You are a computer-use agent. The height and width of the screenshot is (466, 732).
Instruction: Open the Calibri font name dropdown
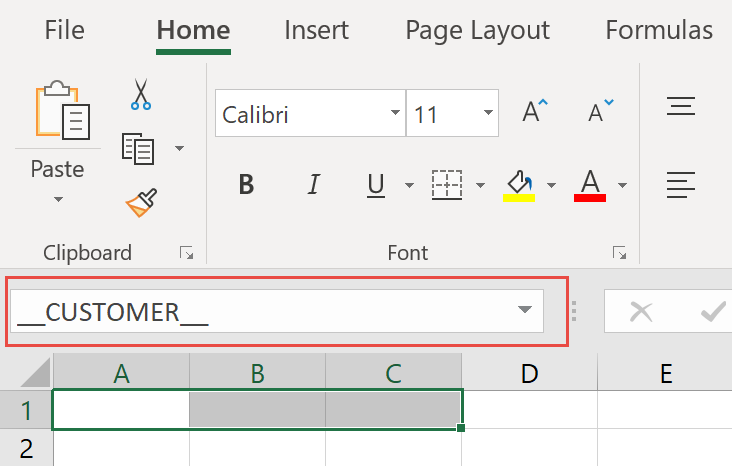(395, 113)
